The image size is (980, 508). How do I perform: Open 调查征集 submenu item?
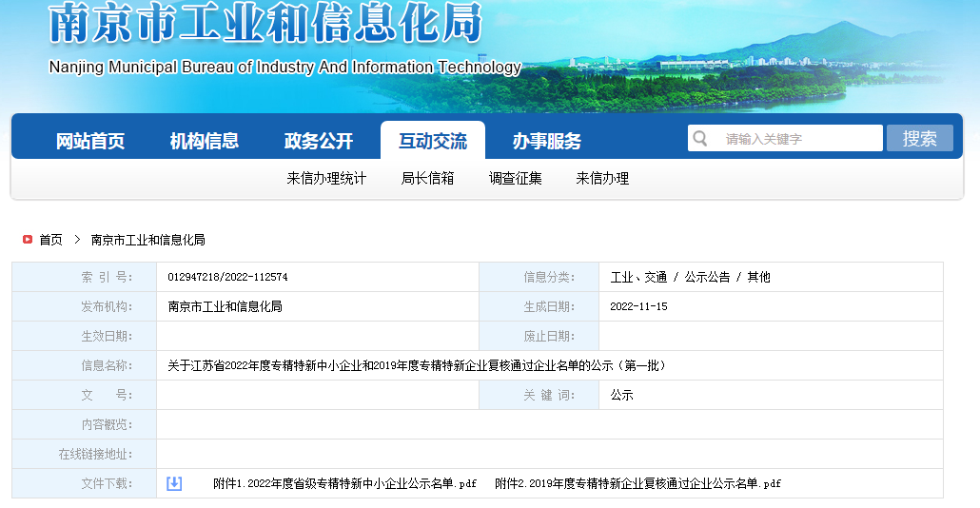click(x=515, y=179)
